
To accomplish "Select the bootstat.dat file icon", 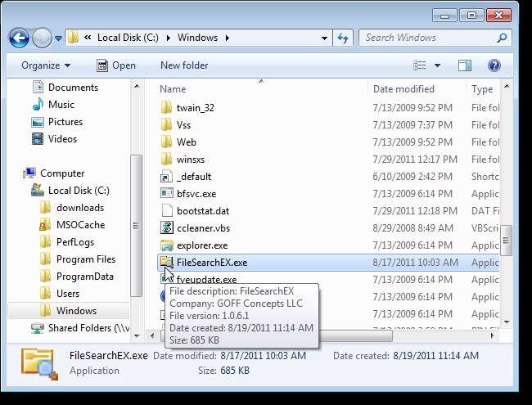I will point(167,210).
